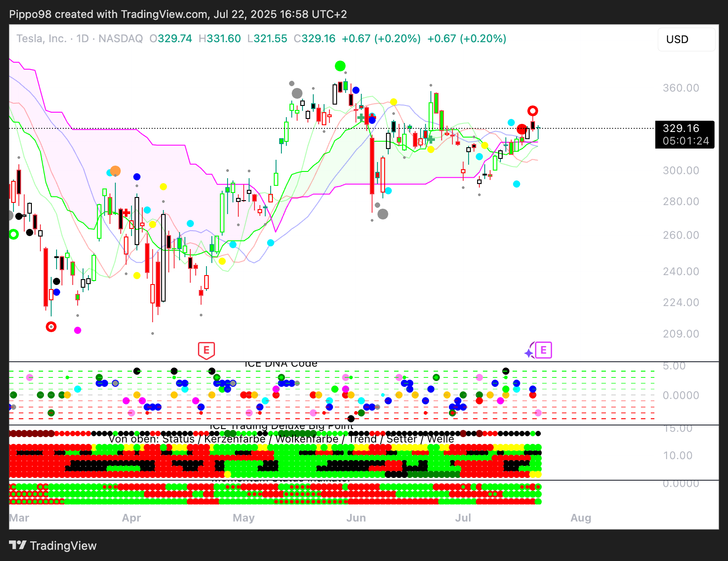The width and height of the screenshot is (728, 561).
Task: Click the Tesla, Inc. symbol title
Action: [41, 39]
